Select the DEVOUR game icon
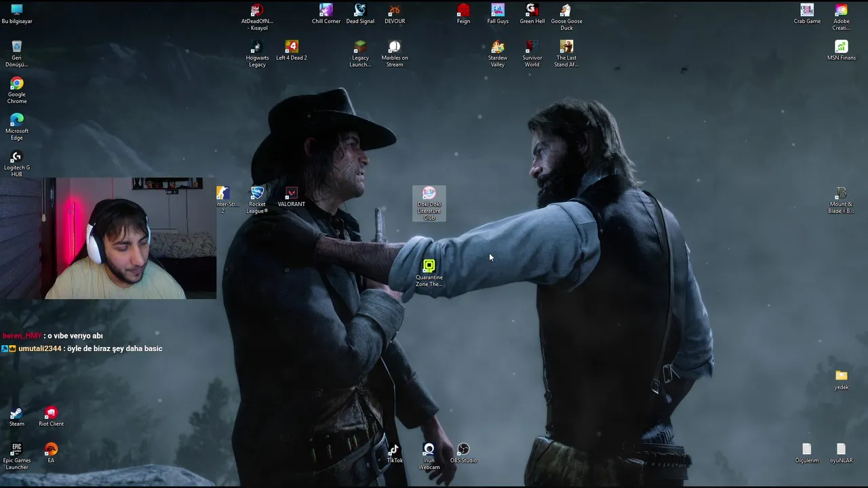The image size is (868, 488). (x=395, y=14)
